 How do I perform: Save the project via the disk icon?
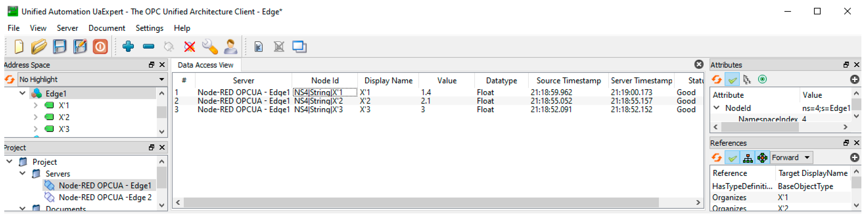(x=59, y=47)
